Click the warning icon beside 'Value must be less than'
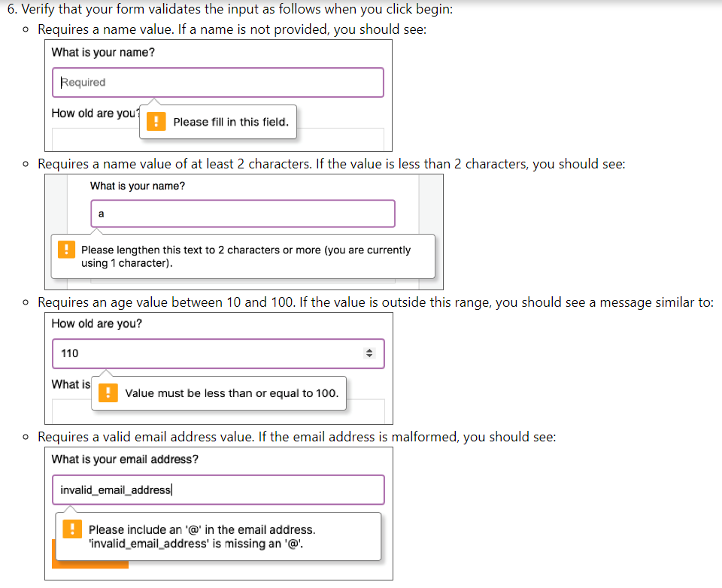Viewport: 722px width, 588px height. (x=108, y=393)
